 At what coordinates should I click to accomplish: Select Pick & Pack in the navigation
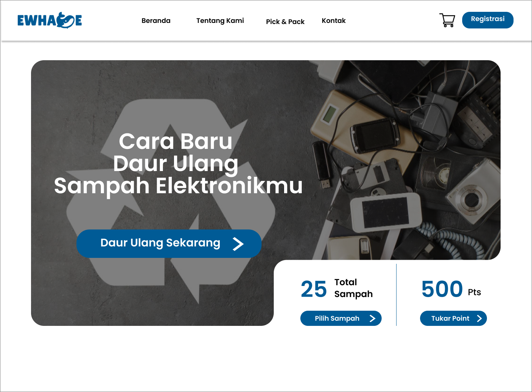point(285,22)
